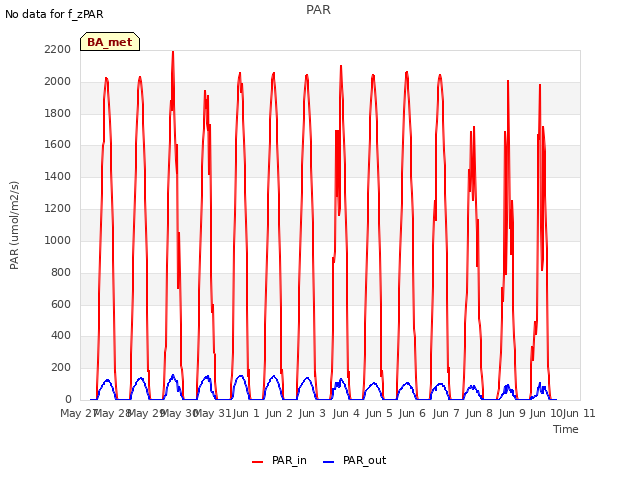
Task: Click the 1400 y-axis tick label
Action: point(58,176)
